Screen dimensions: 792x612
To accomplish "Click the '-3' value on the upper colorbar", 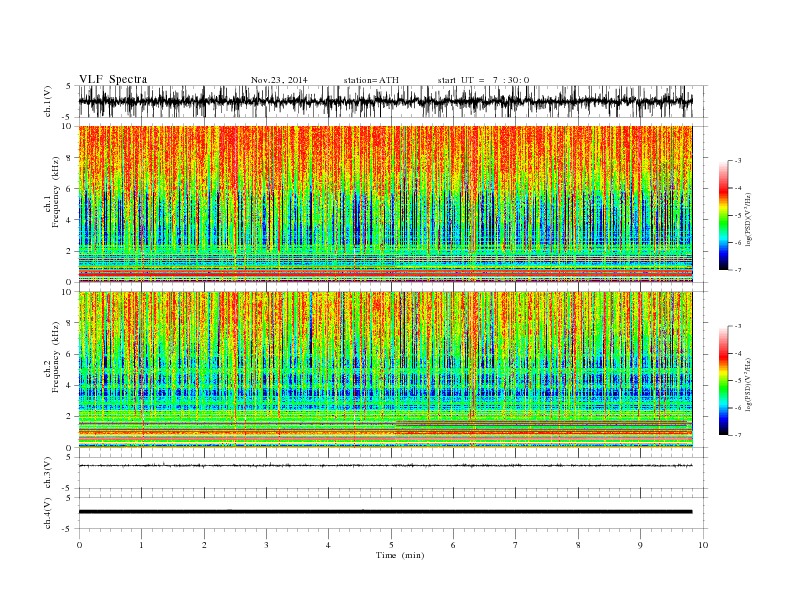I will (x=737, y=161).
